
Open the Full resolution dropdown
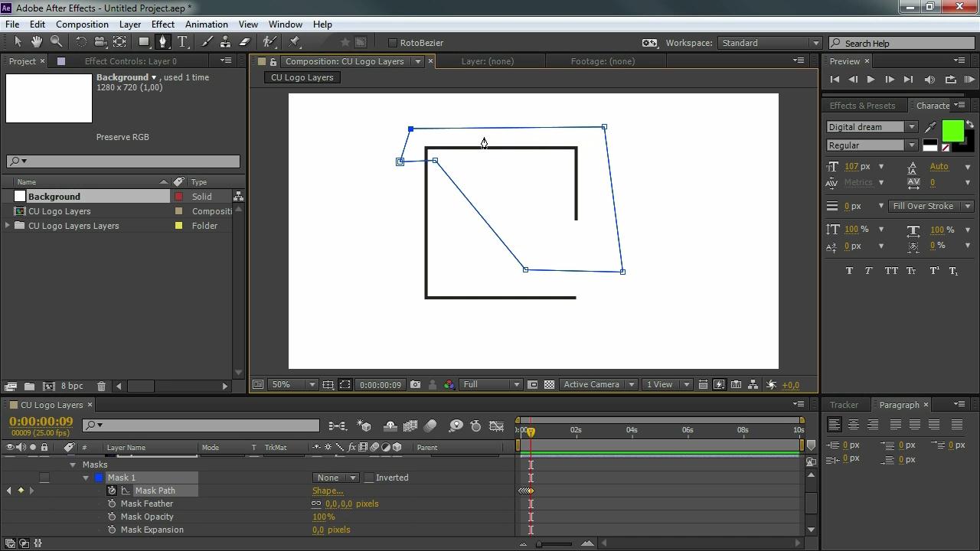pos(492,384)
